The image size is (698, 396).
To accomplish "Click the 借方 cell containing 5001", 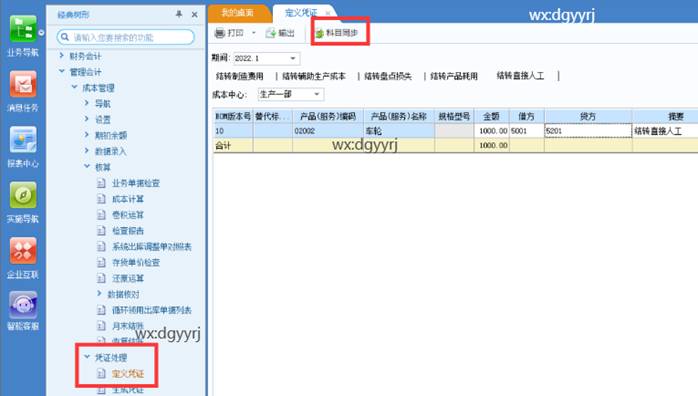I will (x=526, y=131).
